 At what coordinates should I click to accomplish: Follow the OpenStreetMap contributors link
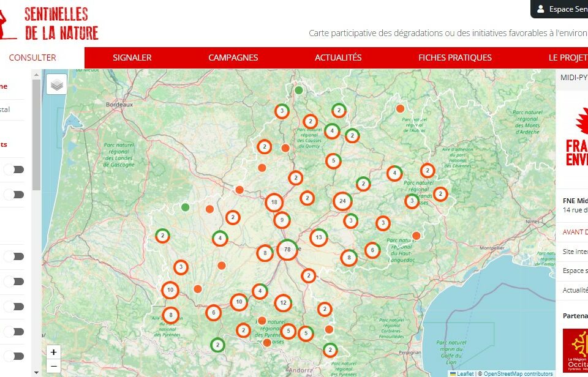pos(518,373)
